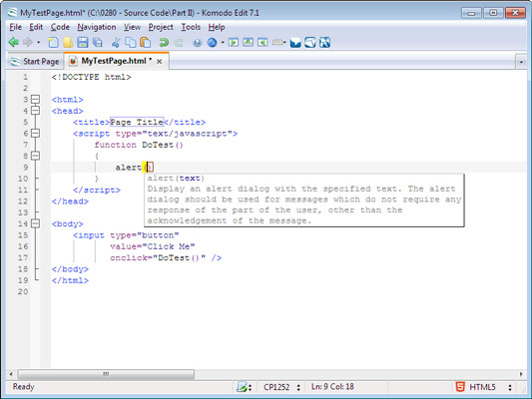Toggle the right pane icon

coord(263,42)
